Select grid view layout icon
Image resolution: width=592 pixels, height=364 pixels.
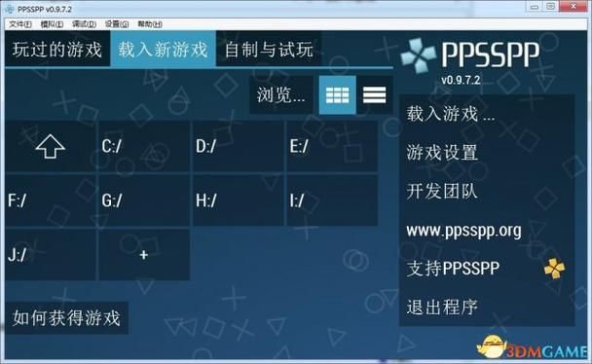pos(338,95)
